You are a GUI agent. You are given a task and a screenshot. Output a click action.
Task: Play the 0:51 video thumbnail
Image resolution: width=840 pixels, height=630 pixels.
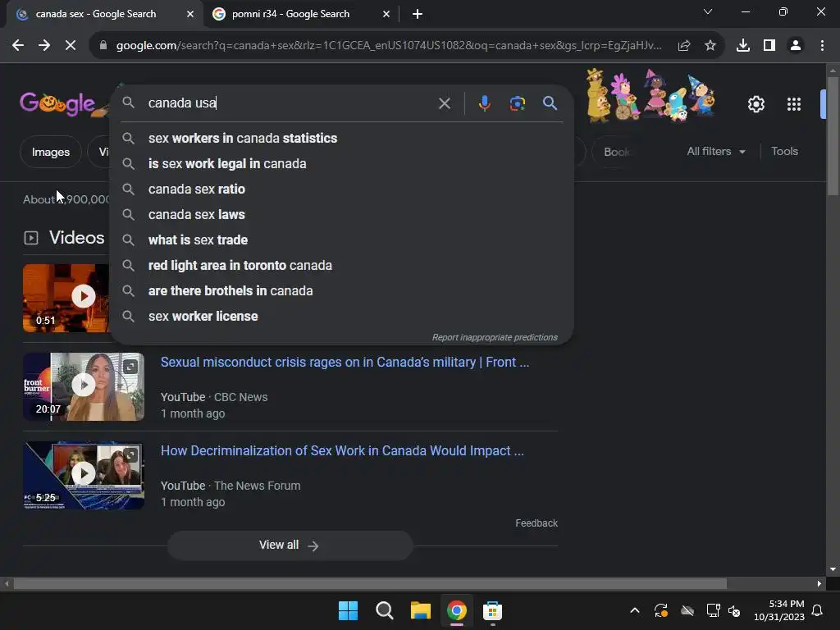(66, 298)
